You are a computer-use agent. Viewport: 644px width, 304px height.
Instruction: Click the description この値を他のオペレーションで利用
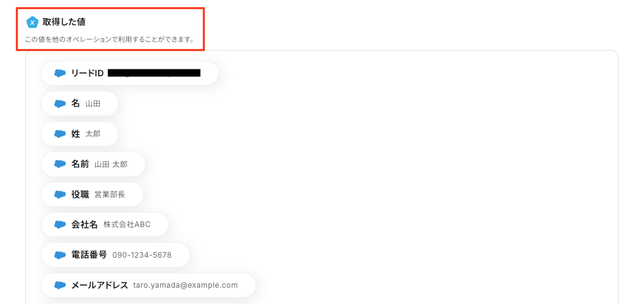pos(109,40)
